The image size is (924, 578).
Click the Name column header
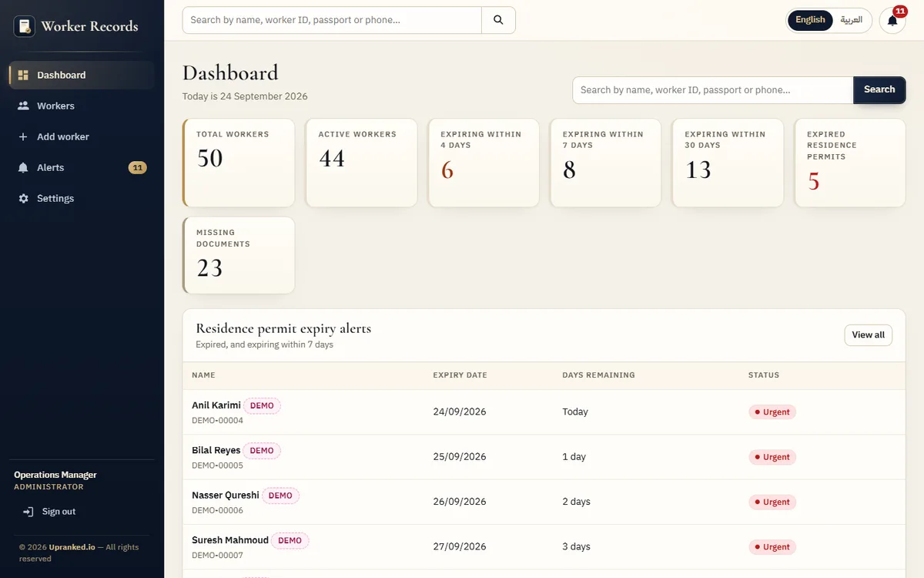click(x=203, y=375)
